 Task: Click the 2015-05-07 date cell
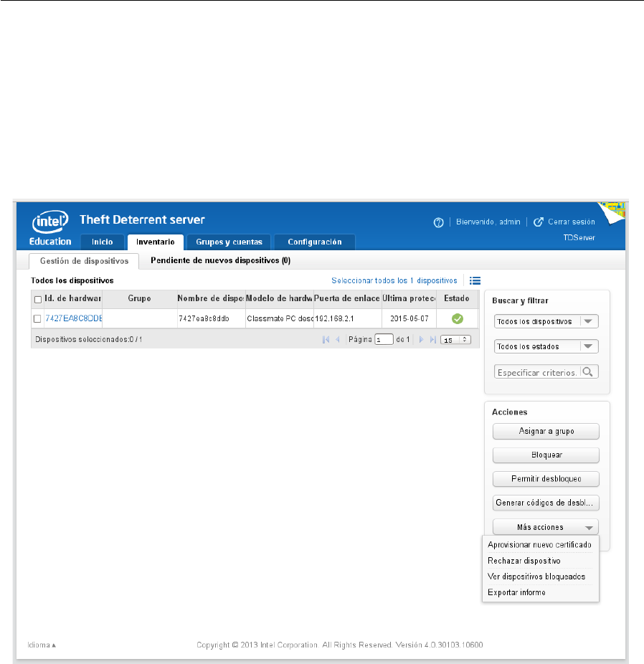click(x=409, y=318)
